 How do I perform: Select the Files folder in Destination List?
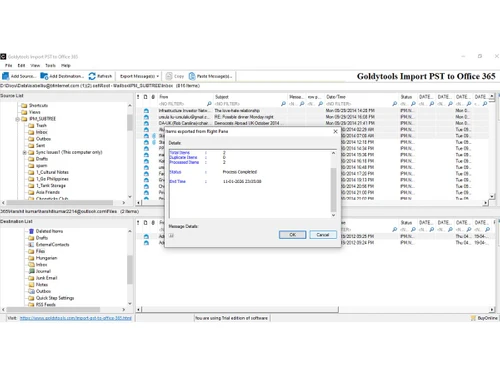pyautogui.click(x=40, y=251)
